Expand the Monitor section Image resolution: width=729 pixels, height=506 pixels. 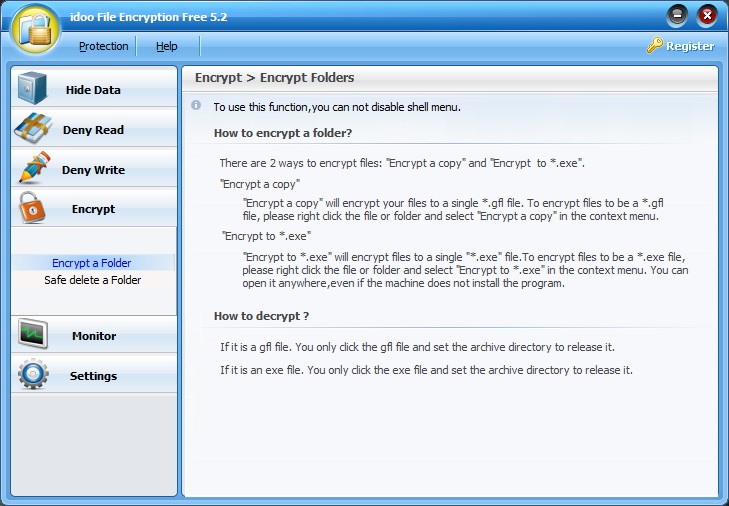coord(94,334)
